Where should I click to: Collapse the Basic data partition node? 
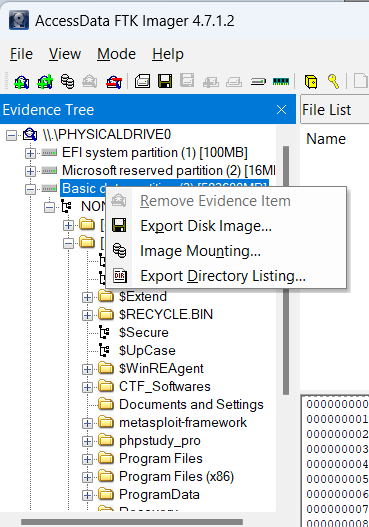tap(30, 189)
